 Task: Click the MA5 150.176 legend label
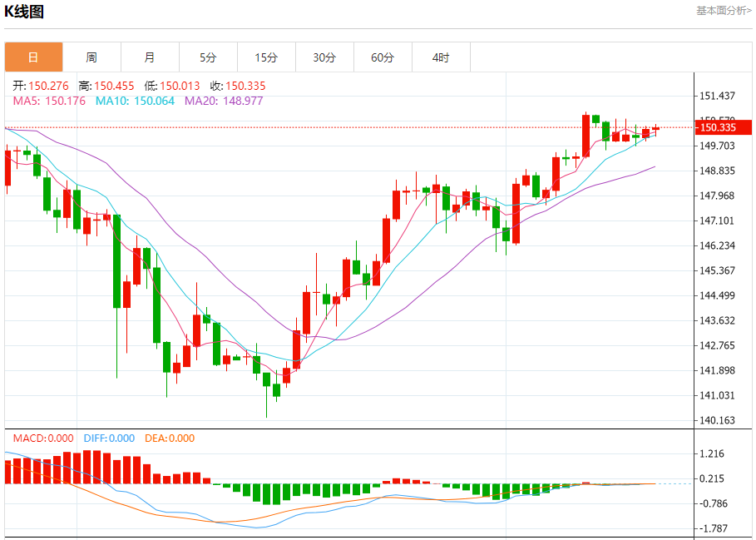click(x=49, y=101)
